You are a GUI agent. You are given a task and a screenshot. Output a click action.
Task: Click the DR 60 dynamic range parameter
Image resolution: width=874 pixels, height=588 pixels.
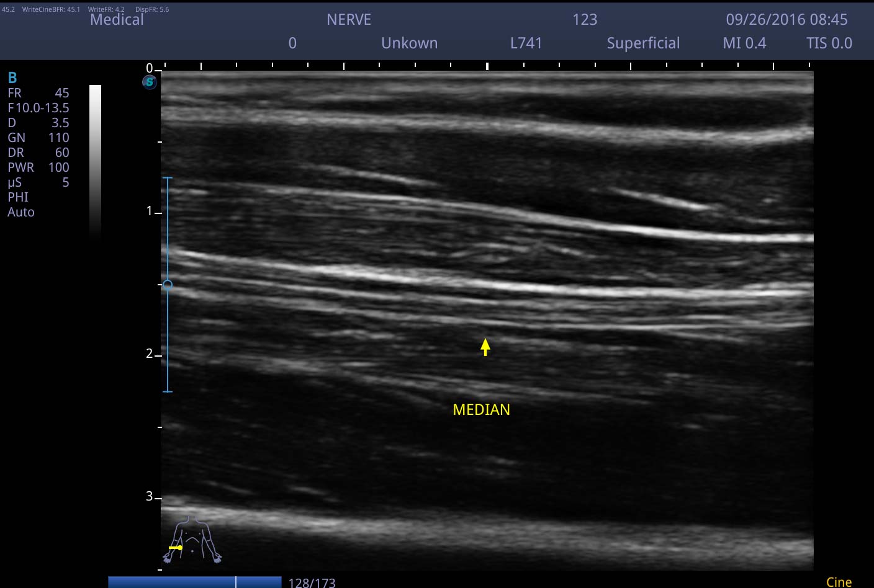38,153
